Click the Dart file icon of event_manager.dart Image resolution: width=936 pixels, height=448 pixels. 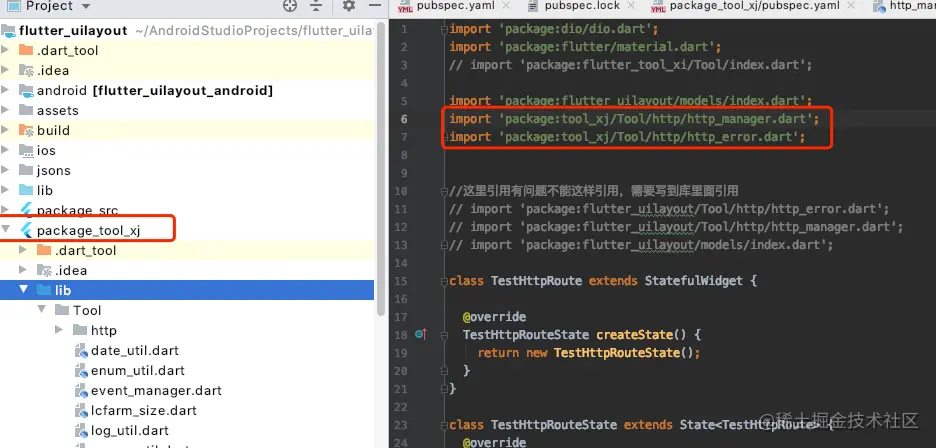click(x=81, y=391)
